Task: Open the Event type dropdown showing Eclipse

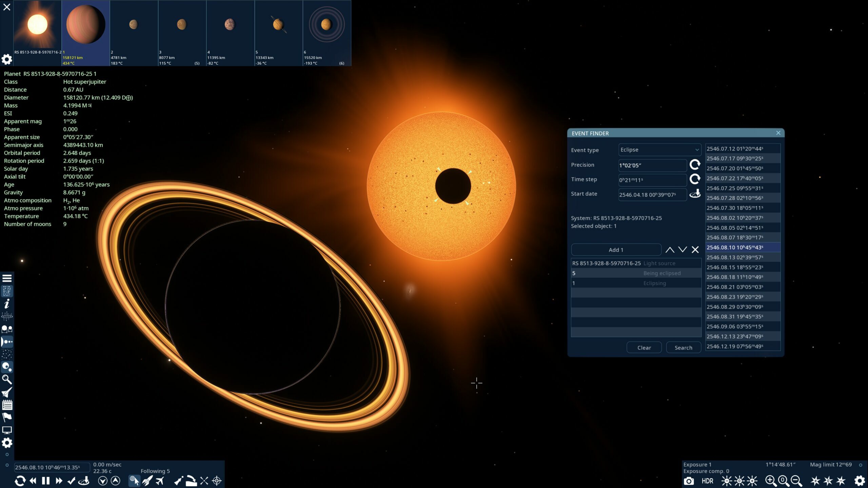Action: [659, 150]
